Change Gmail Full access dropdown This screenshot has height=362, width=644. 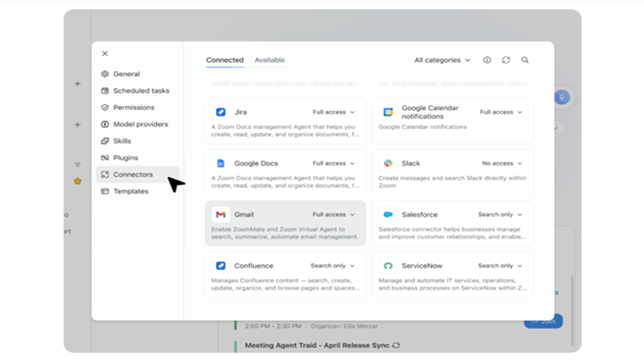pos(334,215)
